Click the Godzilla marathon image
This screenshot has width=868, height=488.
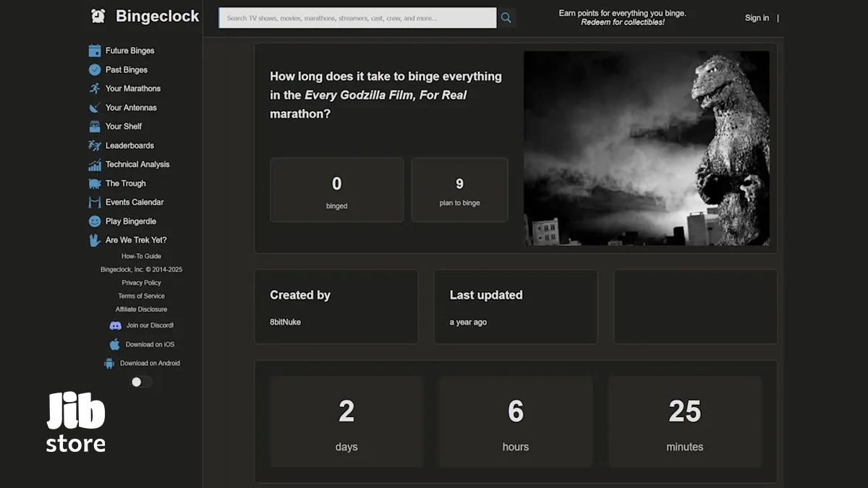point(646,148)
